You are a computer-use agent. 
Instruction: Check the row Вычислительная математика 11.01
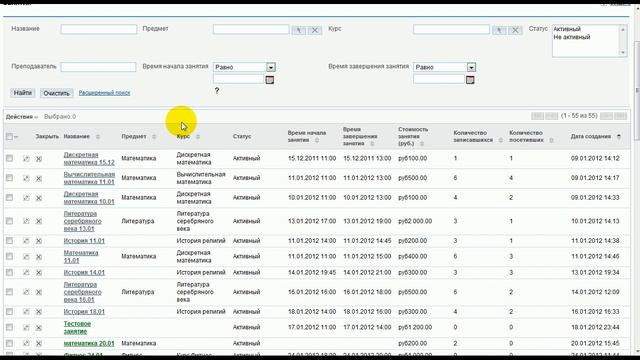coord(9,178)
